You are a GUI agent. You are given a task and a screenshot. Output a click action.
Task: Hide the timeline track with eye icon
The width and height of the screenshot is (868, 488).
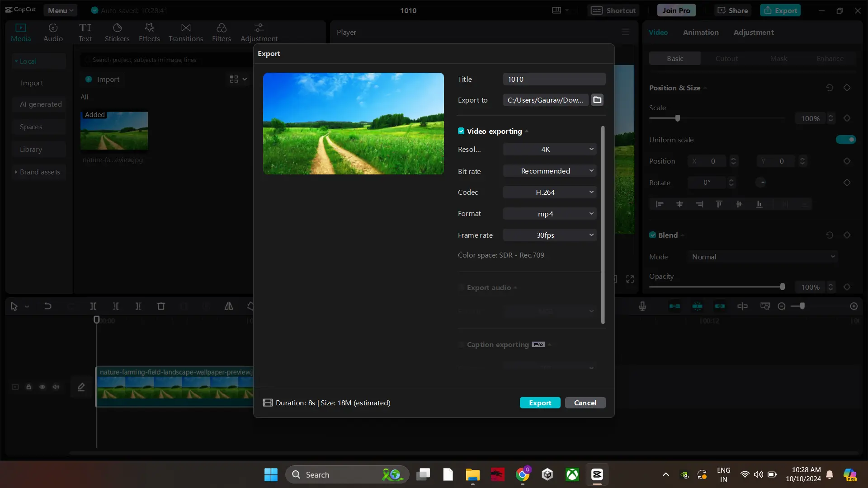[x=42, y=387]
